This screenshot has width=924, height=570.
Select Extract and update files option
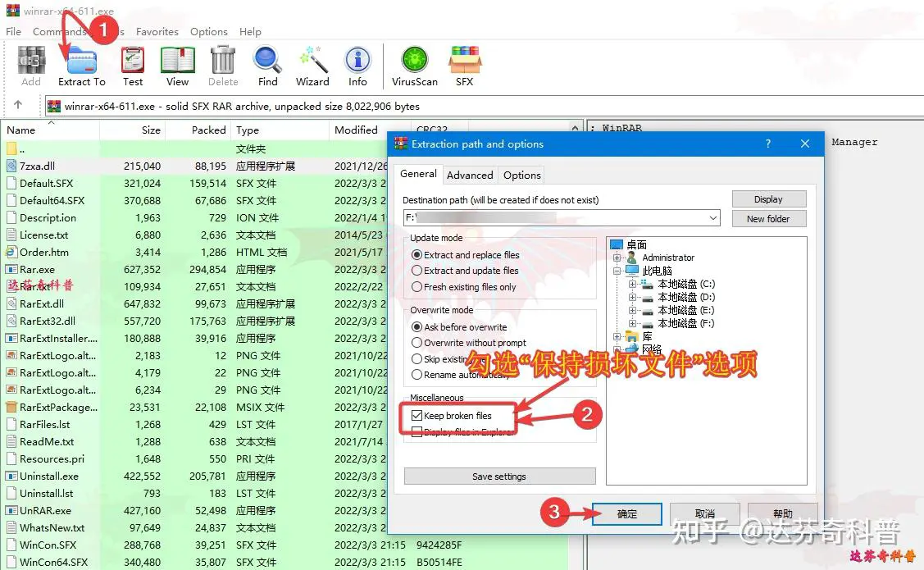[x=417, y=271]
